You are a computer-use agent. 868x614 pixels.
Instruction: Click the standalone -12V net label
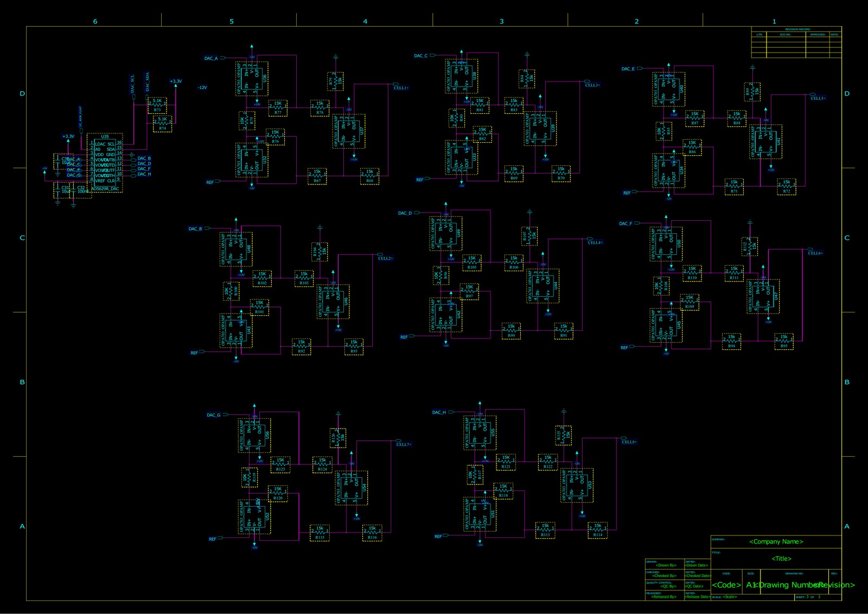202,87
